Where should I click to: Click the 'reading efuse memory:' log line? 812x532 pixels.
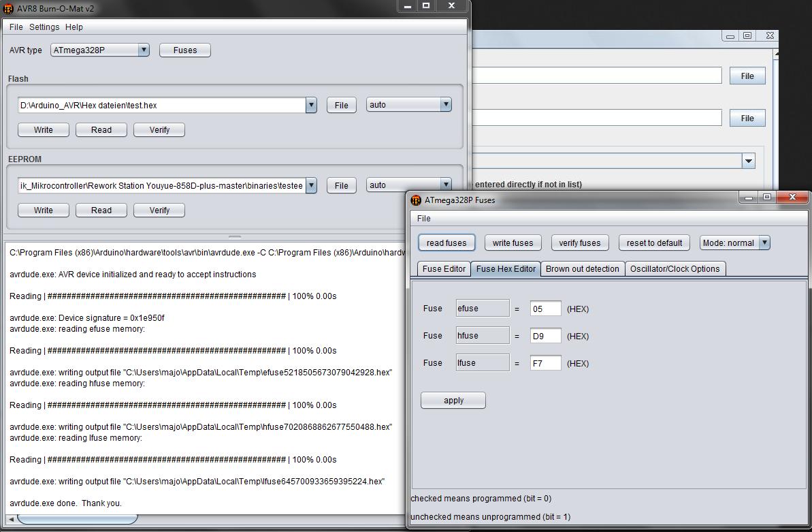[77, 329]
